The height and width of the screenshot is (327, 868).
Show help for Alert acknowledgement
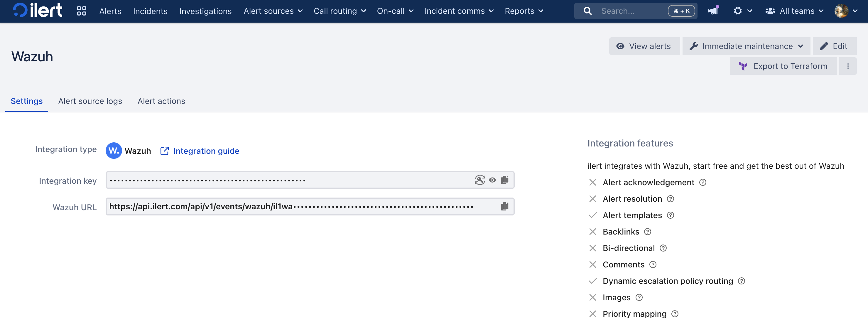pyautogui.click(x=702, y=182)
